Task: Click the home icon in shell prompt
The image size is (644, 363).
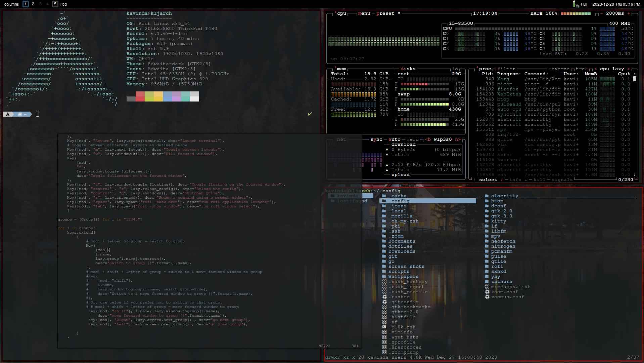Action: tap(20, 114)
